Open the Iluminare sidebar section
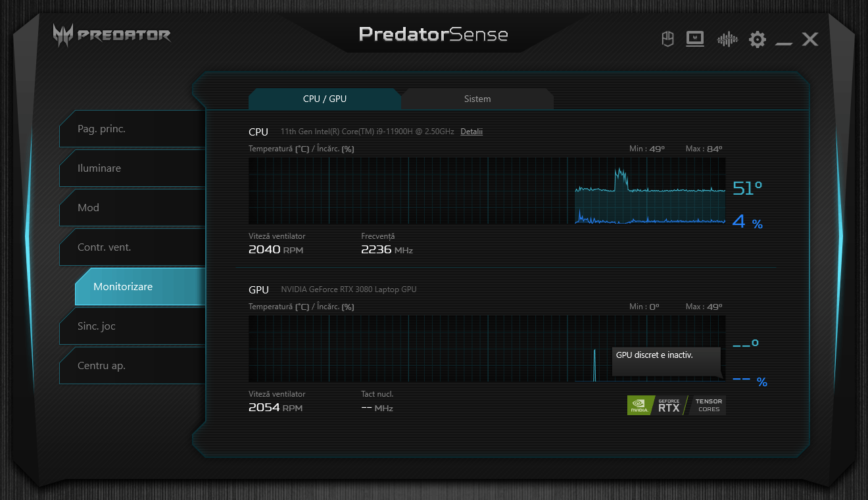Screen dimensions: 868x500 pyautogui.click(x=132, y=168)
